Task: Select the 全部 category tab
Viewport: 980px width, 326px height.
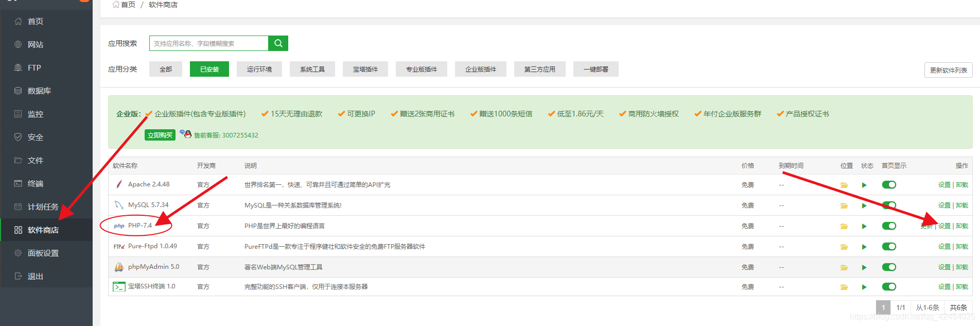Action: coord(166,69)
